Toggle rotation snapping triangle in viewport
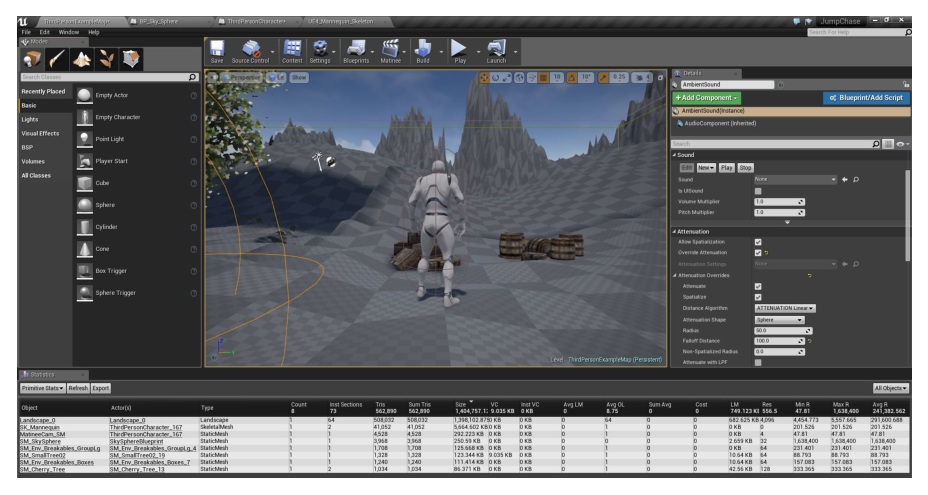928x495 pixels. (x=572, y=78)
